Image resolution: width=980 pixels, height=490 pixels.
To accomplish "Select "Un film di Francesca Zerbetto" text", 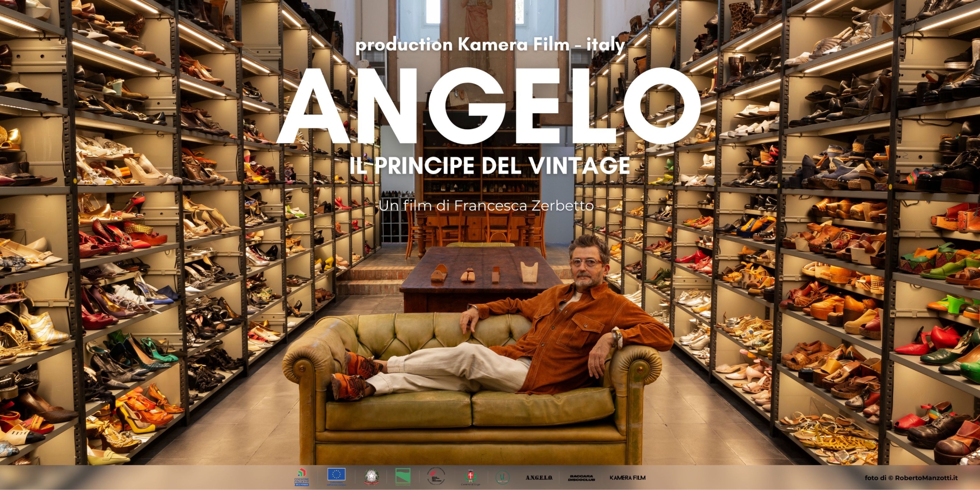I will click(486, 206).
